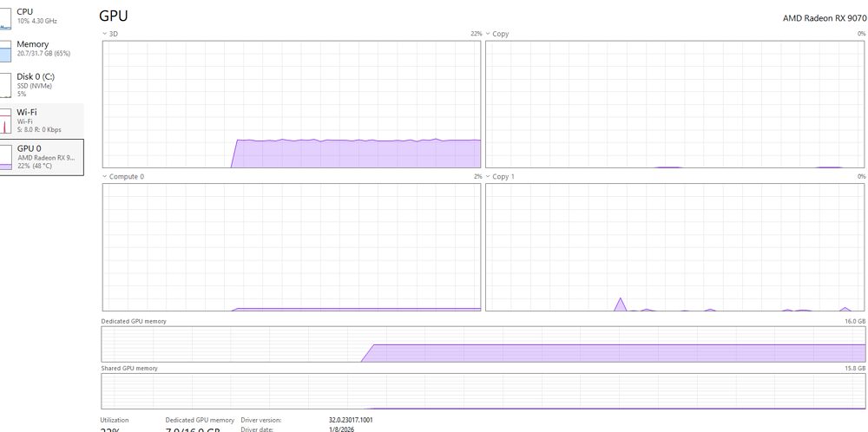Click the Shared GPU memory graph
868x432 pixels.
[483, 391]
